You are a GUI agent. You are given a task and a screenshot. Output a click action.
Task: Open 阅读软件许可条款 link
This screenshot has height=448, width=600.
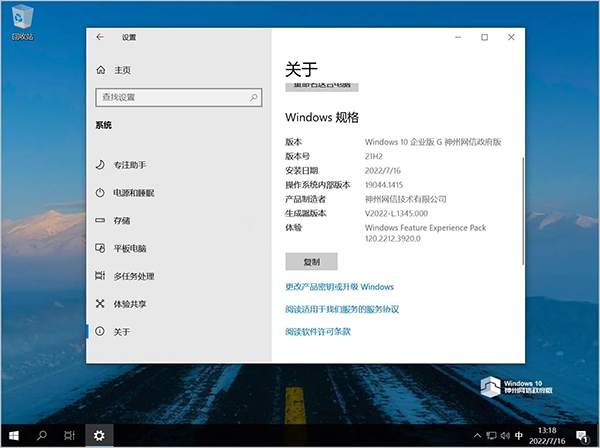point(318,331)
